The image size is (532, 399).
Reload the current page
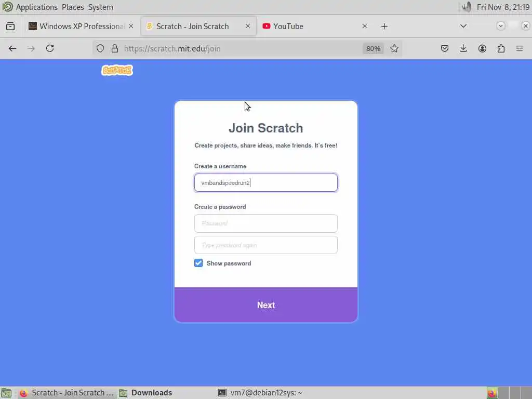[50, 48]
